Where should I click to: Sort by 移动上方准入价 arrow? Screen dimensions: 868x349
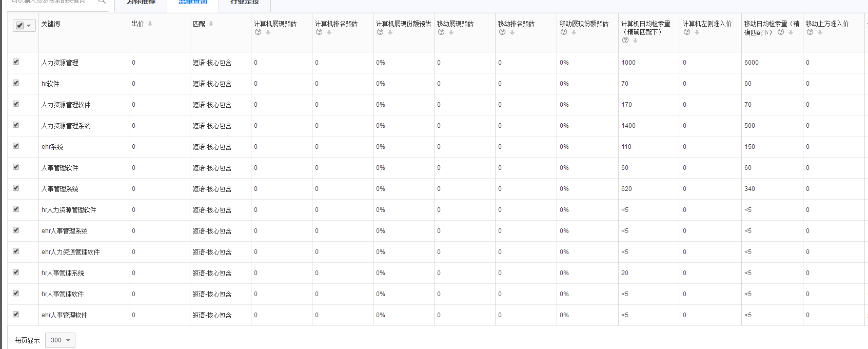point(820,32)
